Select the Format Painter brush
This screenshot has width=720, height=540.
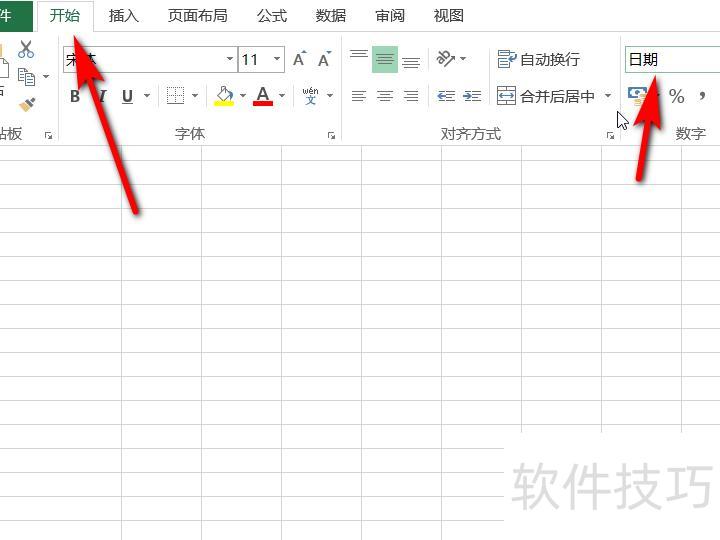tap(27, 105)
